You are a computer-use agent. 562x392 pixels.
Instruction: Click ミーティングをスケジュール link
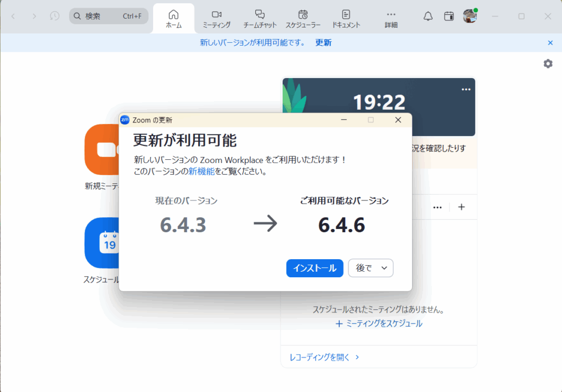click(379, 323)
